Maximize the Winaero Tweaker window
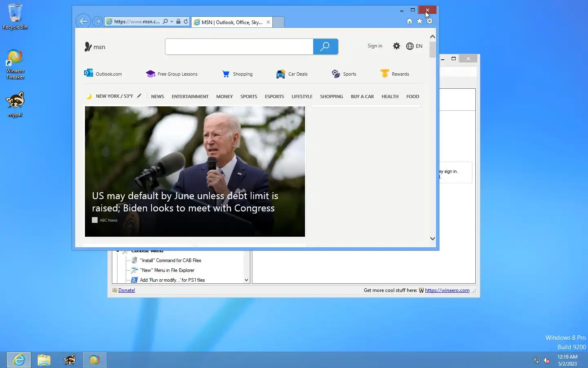The height and width of the screenshot is (368, 588). pos(453,58)
